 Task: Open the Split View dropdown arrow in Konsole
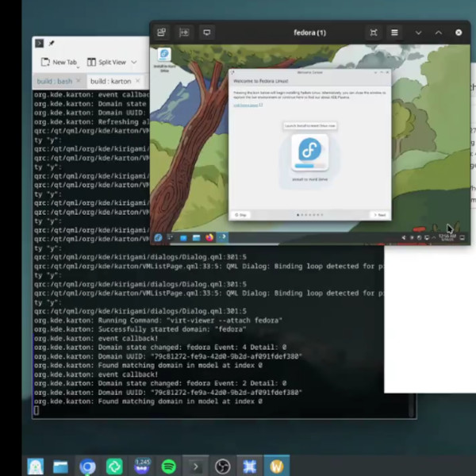134,62
